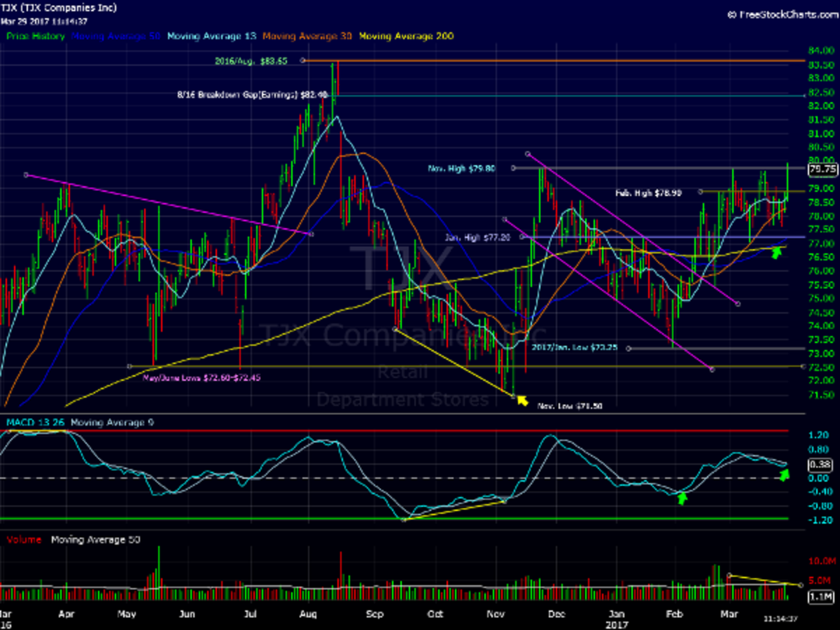
Task: Click the '8/16 Breakdown Gap(Earnings)' annotation
Action: (253, 94)
